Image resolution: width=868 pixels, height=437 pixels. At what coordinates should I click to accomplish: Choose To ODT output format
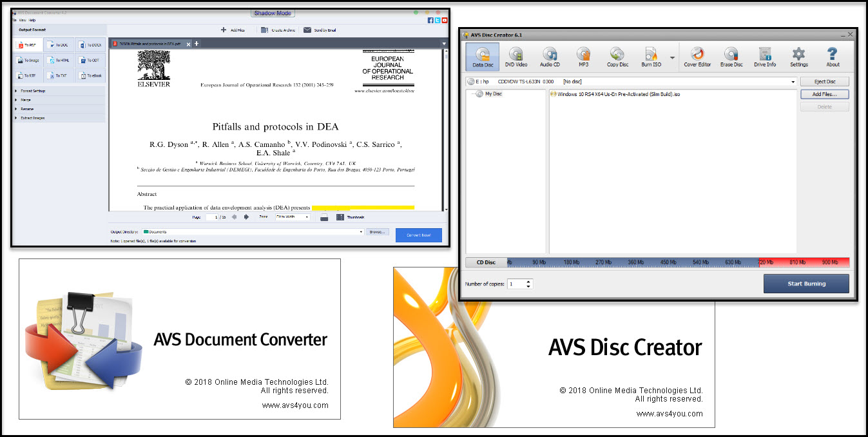(90, 61)
